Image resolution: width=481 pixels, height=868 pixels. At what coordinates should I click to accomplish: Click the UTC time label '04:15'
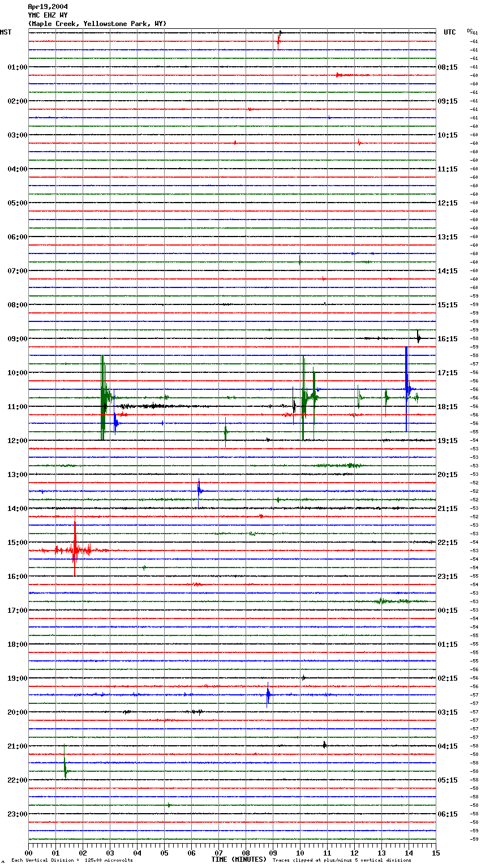[448, 746]
